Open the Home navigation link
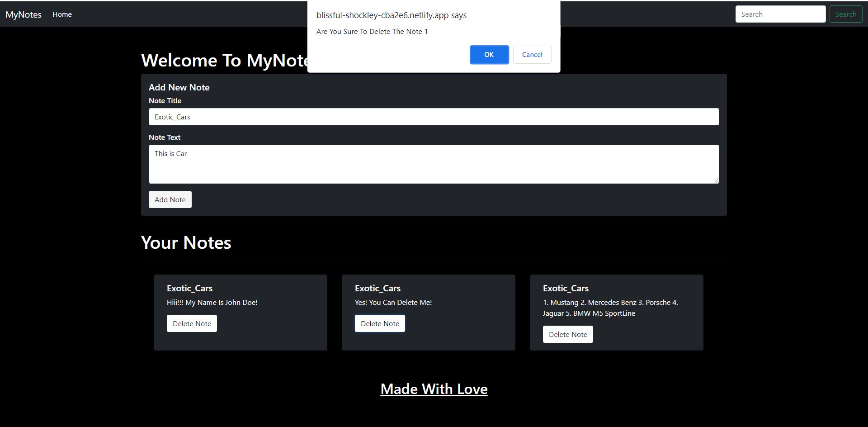 (62, 14)
